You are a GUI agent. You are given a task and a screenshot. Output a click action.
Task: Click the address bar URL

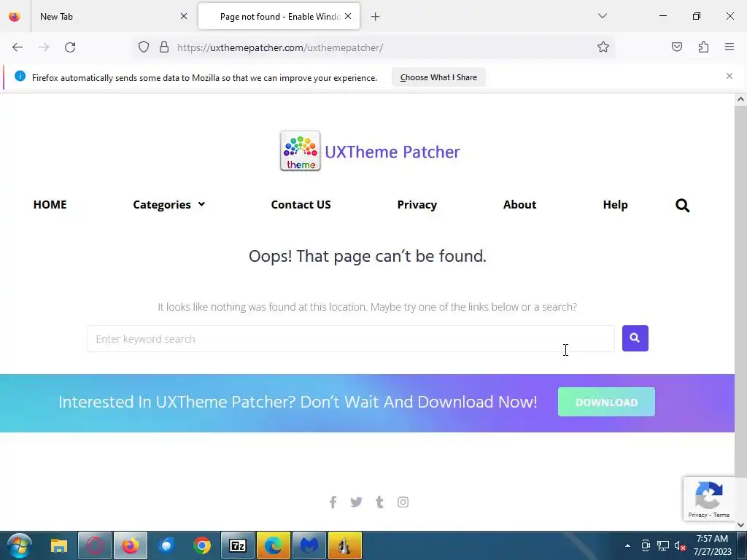coord(280,47)
